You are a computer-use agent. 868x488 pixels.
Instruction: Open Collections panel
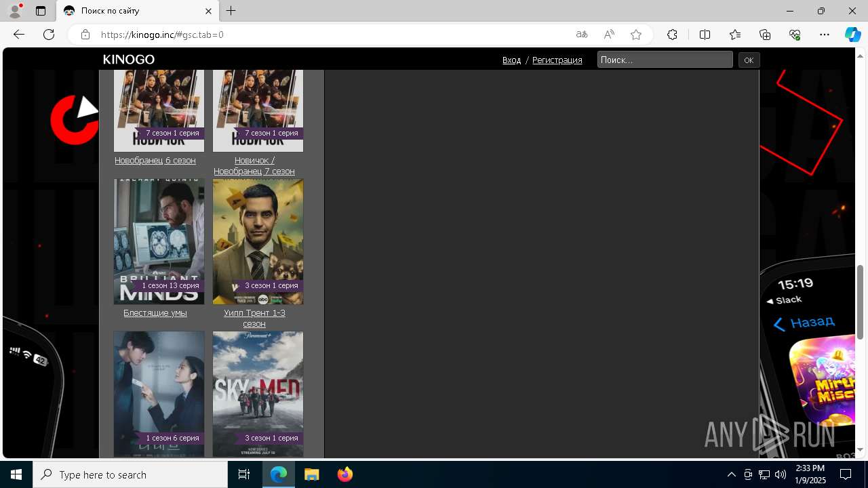pyautogui.click(x=765, y=35)
